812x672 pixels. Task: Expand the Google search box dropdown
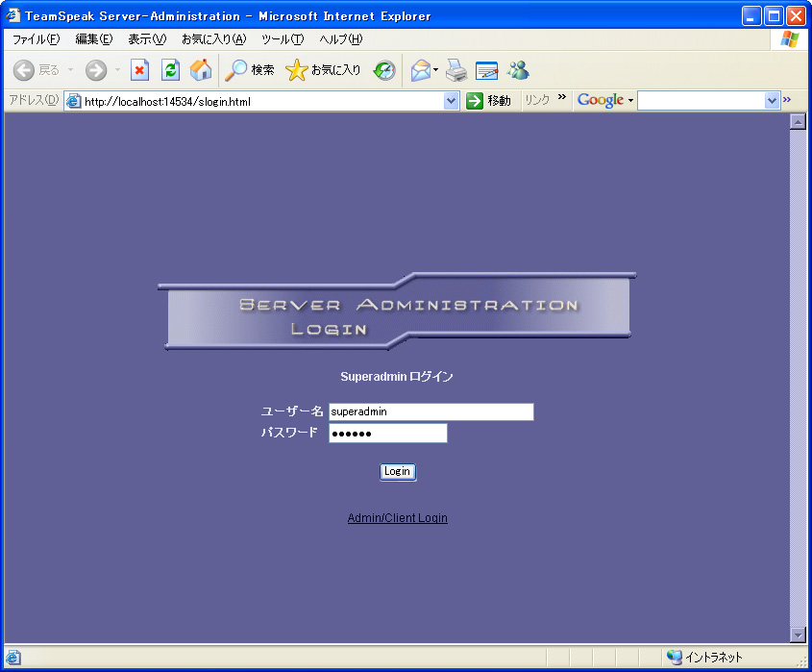[772, 101]
